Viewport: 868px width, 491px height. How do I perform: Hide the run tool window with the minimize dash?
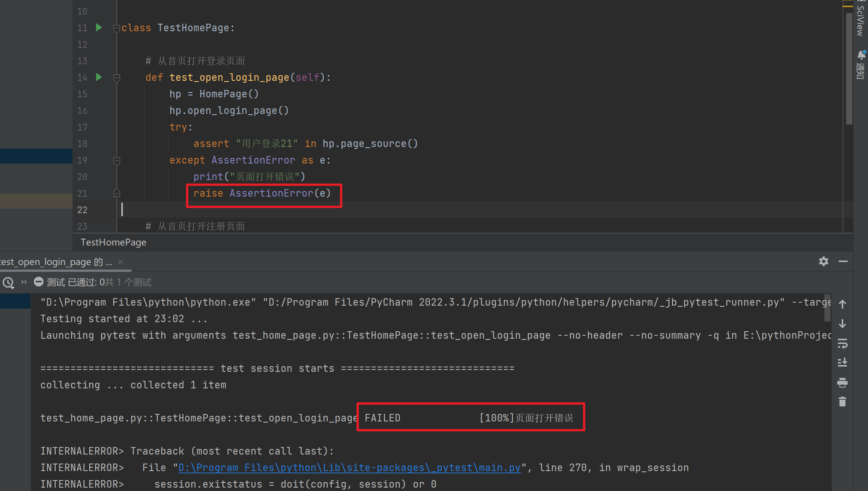coord(843,261)
